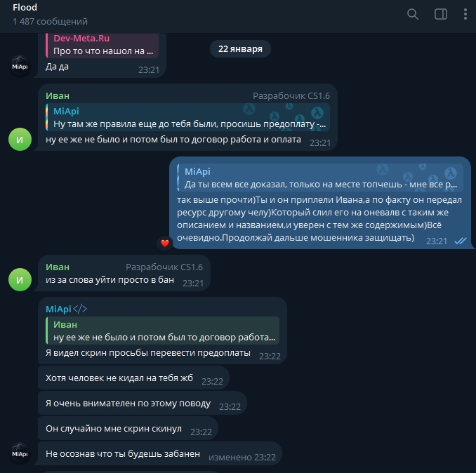Jump to the quoted Dev-Meta.Ru message
Viewport: 476px width, 473px height.
pos(103,45)
